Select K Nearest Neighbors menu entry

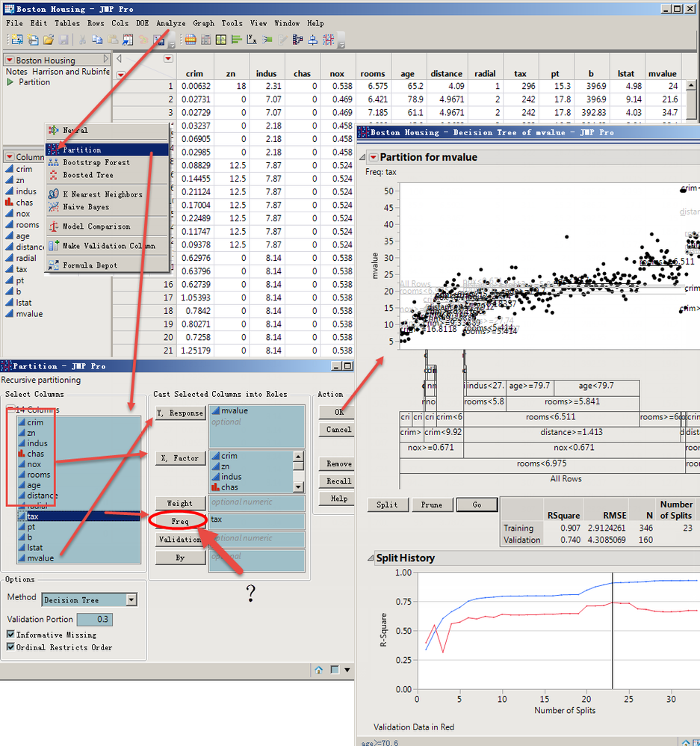pyautogui.click(x=107, y=194)
